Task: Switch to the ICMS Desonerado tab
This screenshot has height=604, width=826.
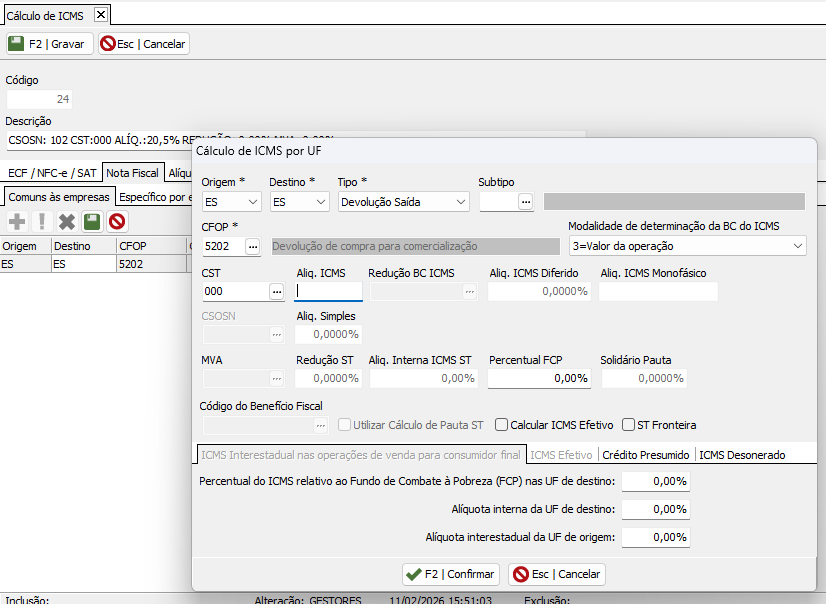Action: (742, 455)
